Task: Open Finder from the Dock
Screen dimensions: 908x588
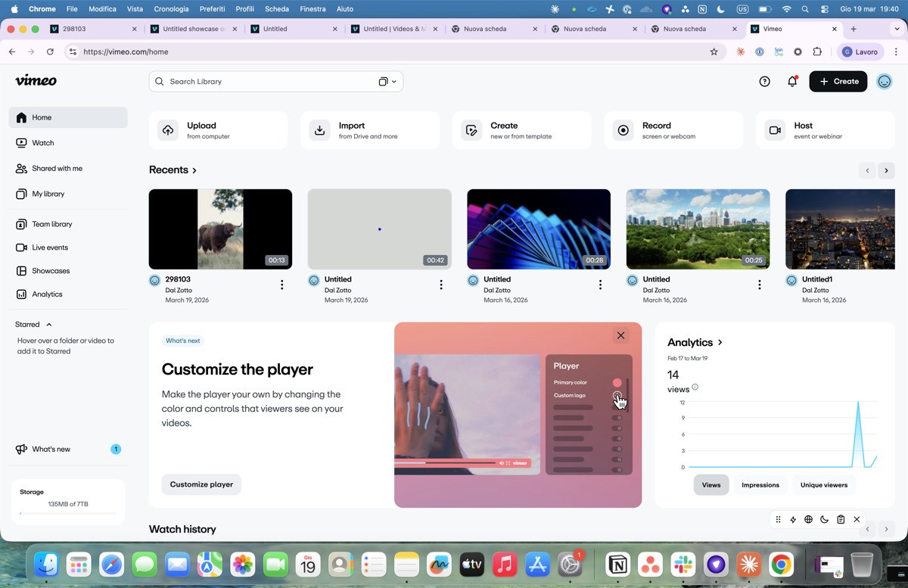Action: tap(46, 564)
